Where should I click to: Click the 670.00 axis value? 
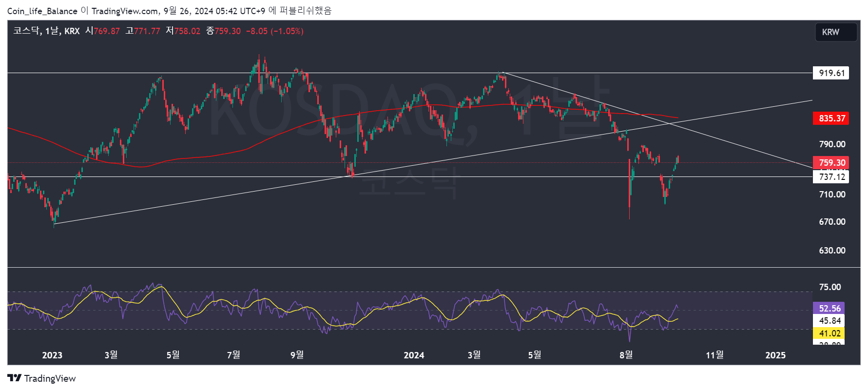tap(832, 222)
